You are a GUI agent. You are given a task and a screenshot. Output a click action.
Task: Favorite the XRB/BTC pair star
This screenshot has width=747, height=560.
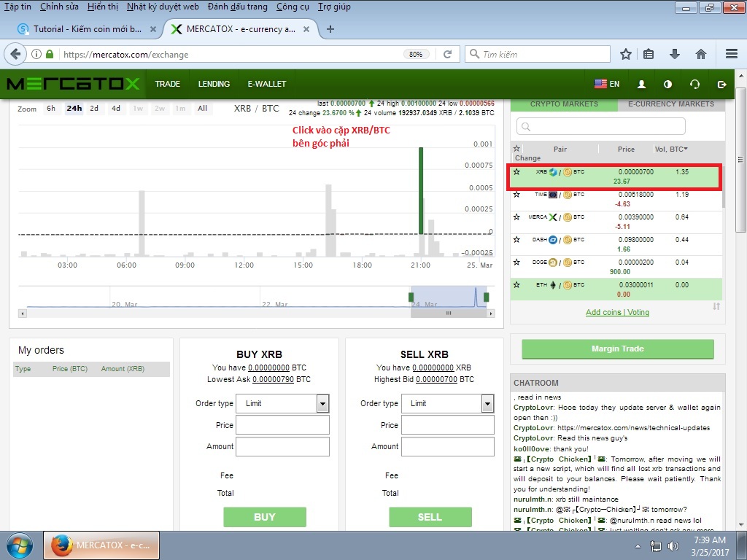click(516, 172)
